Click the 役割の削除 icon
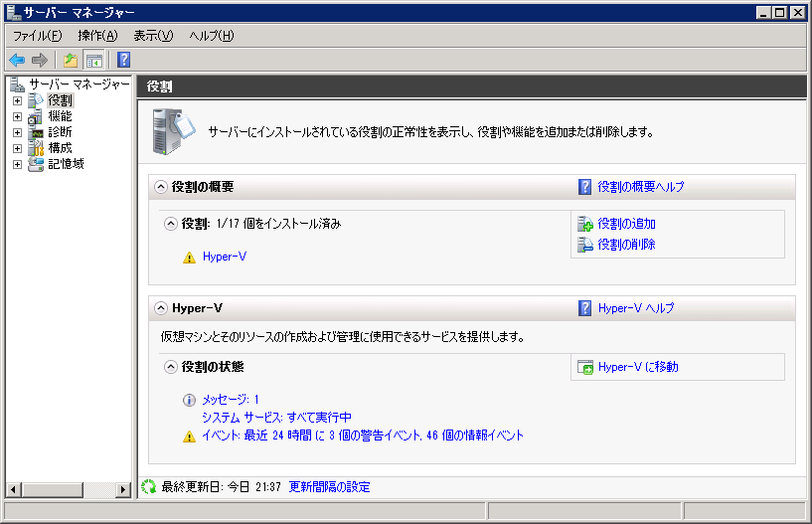The width and height of the screenshot is (812, 524). point(585,245)
